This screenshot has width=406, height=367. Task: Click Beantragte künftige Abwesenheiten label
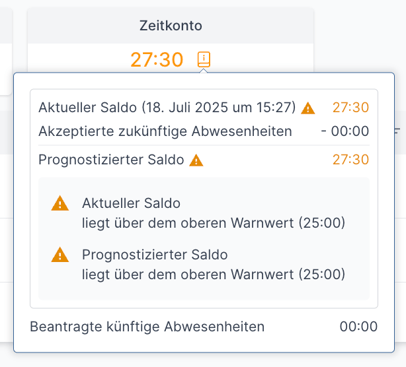pos(147,327)
